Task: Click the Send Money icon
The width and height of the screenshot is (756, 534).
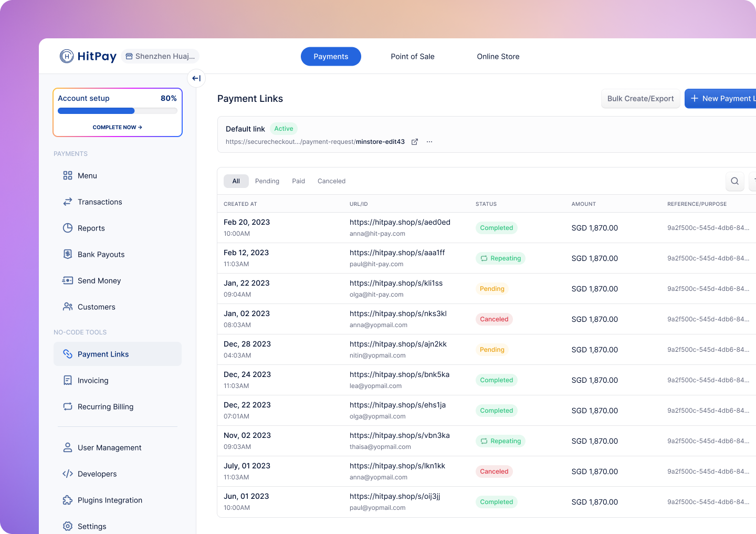Action: coord(68,280)
